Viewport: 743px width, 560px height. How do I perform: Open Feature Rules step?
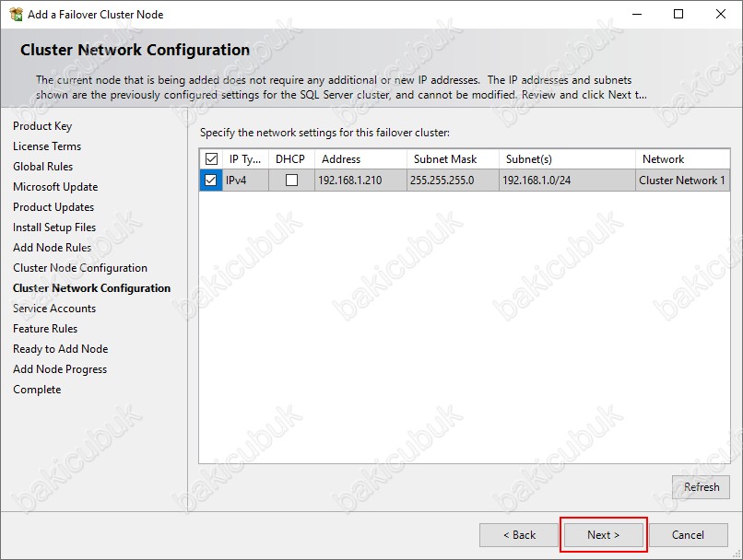point(45,329)
